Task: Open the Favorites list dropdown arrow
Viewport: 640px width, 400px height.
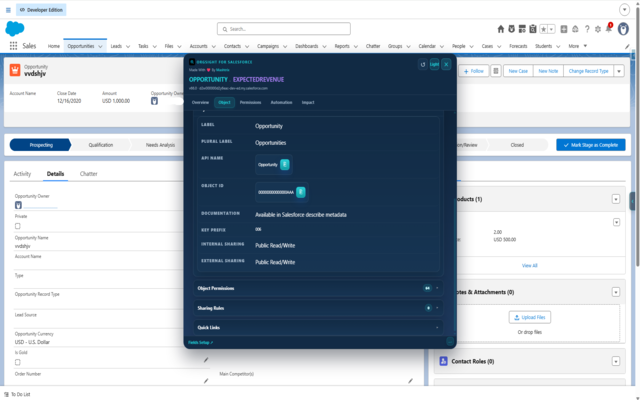Action: (x=551, y=29)
